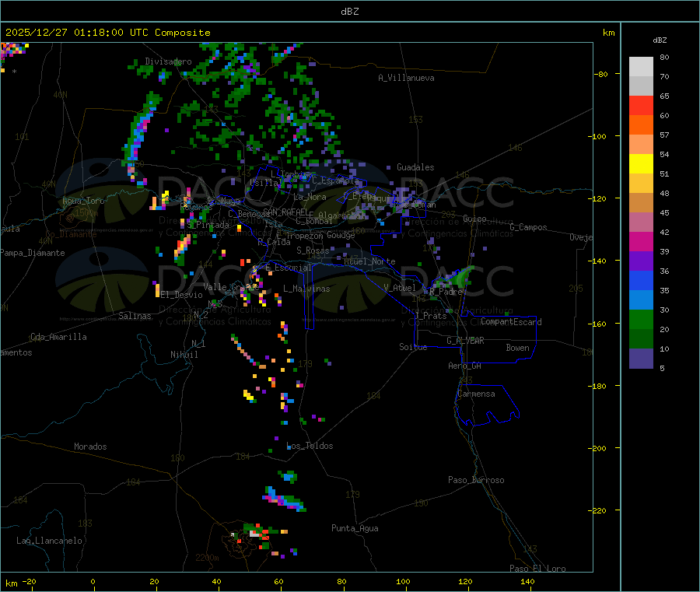Click the Carmensa location label

pyautogui.click(x=476, y=394)
